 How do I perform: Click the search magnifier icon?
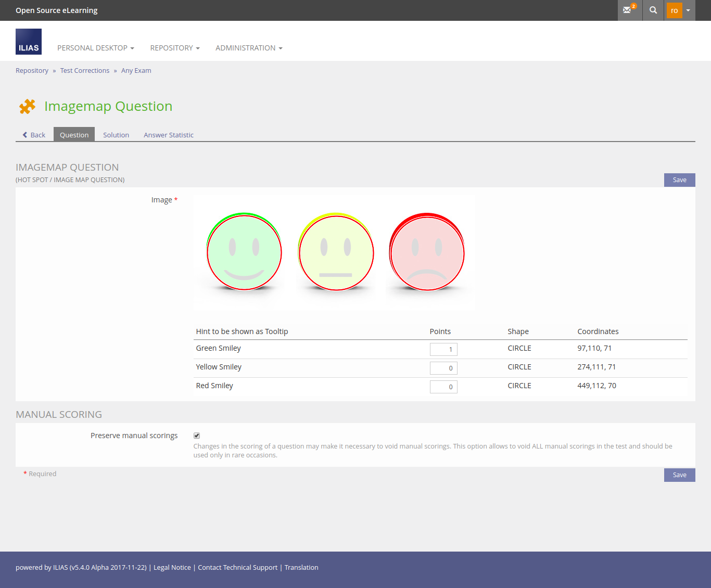click(653, 10)
